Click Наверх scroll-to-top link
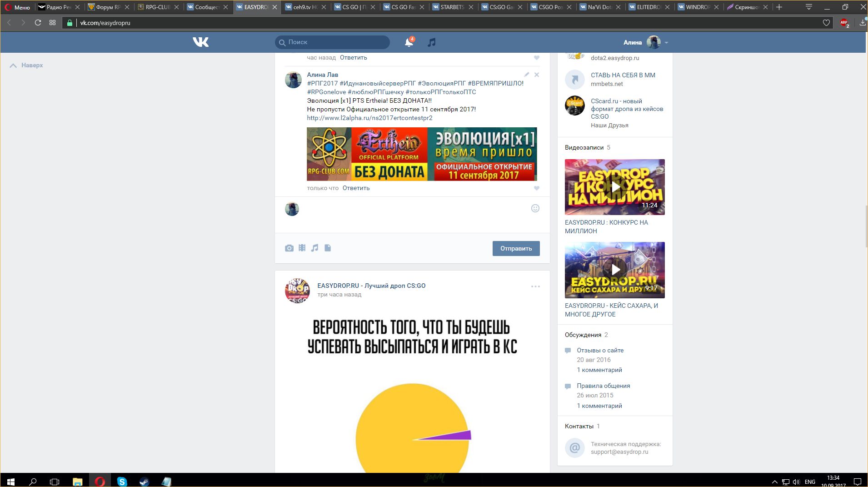Image resolution: width=868 pixels, height=487 pixels. tap(27, 65)
